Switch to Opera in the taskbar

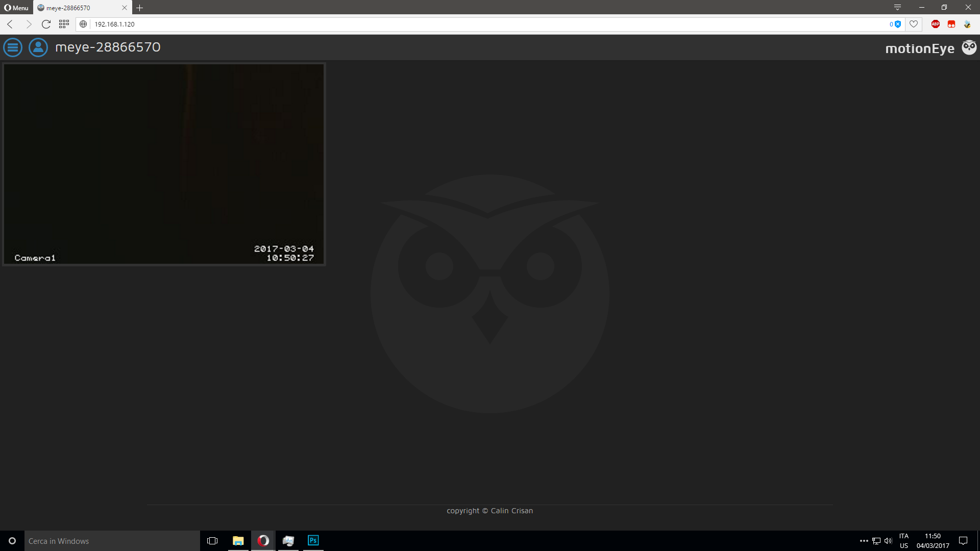pos(263,541)
